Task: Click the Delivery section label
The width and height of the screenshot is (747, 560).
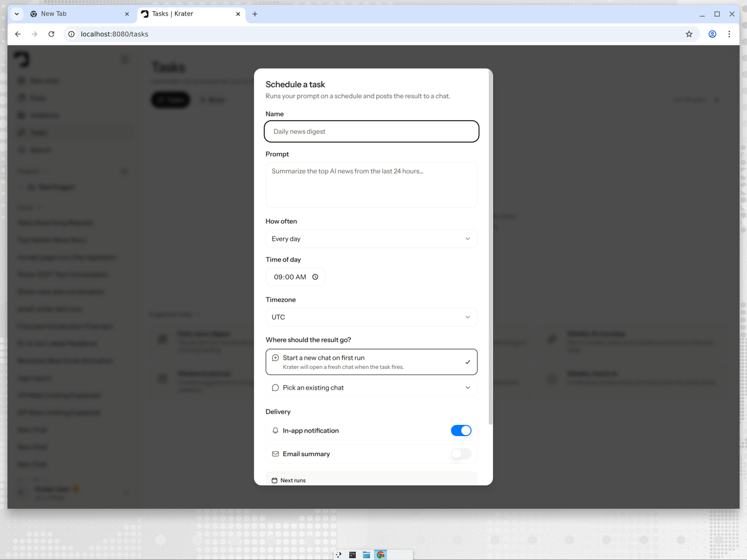Action: click(278, 412)
